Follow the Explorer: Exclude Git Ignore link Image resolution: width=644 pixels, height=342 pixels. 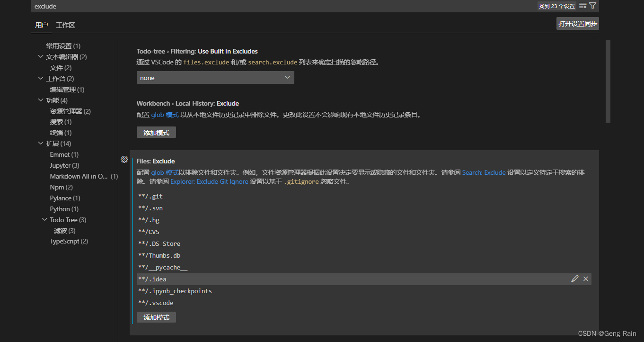tap(209, 181)
